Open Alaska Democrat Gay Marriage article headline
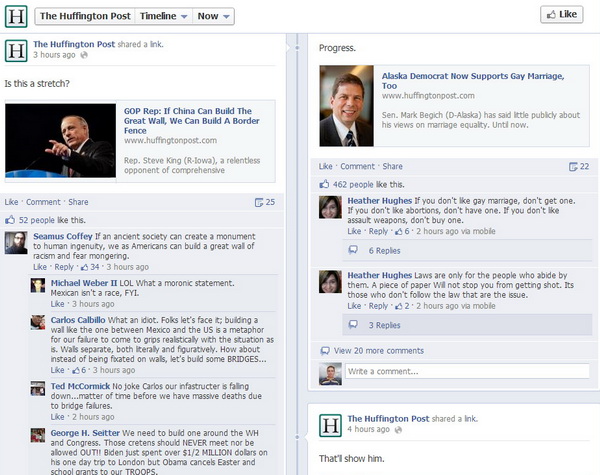600x475 pixels. (x=473, y=81)
